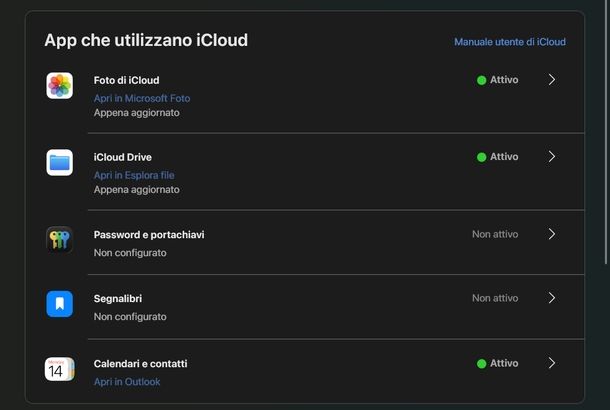
Task: Click Apri in Outlook link
Action: [x=127, y=382]
